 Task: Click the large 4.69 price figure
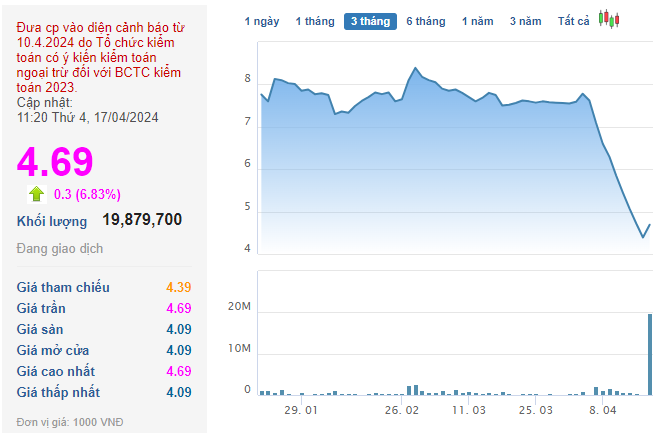tap(55, 161)
